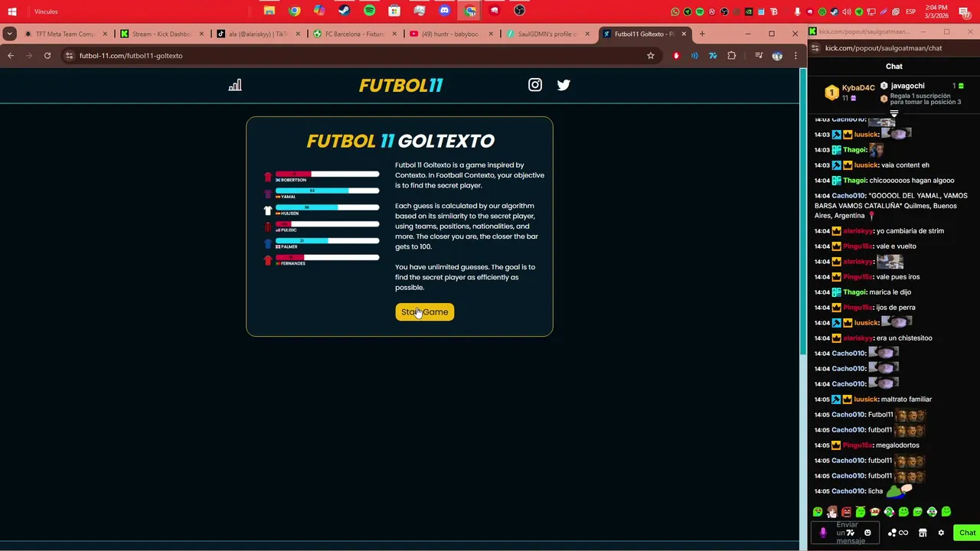The width and height of the screenshot is (980, 551).
Task: Reload the futbol-11 page
Action: (x=47, y=55)
